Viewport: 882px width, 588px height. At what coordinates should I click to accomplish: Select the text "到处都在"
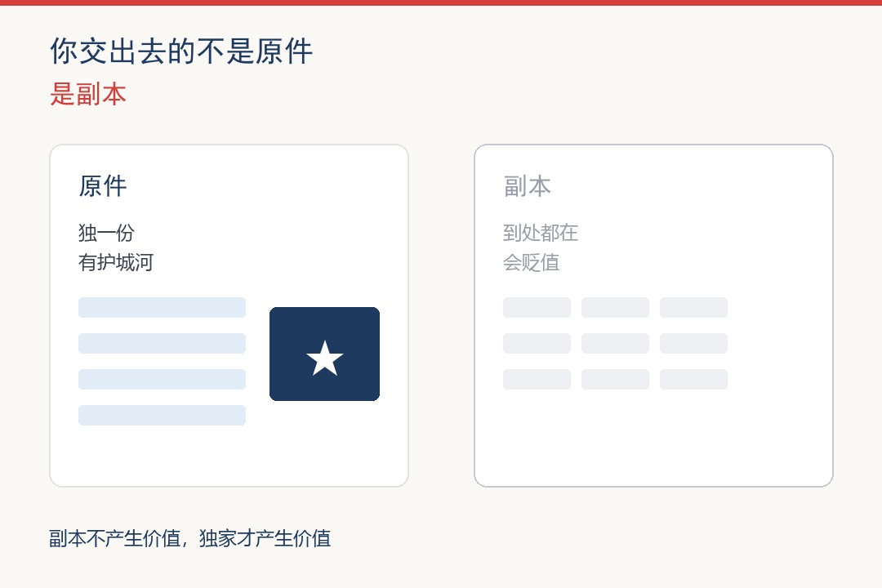tap(541, 233)
